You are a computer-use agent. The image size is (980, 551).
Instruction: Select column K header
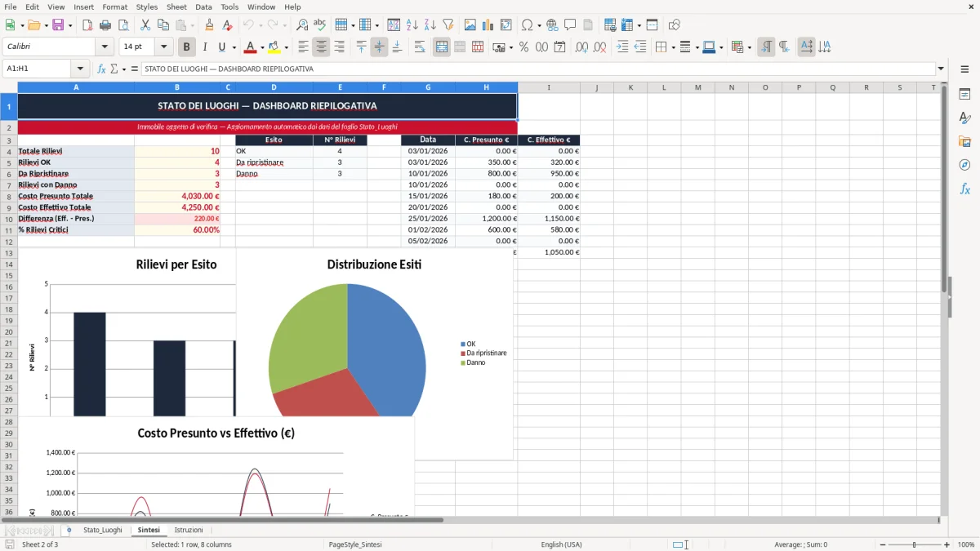630,87
